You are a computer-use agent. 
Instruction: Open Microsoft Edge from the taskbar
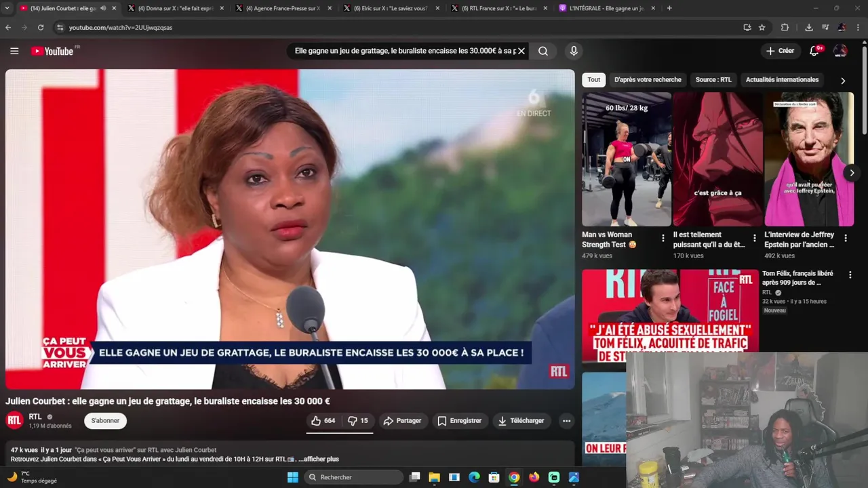475,477
